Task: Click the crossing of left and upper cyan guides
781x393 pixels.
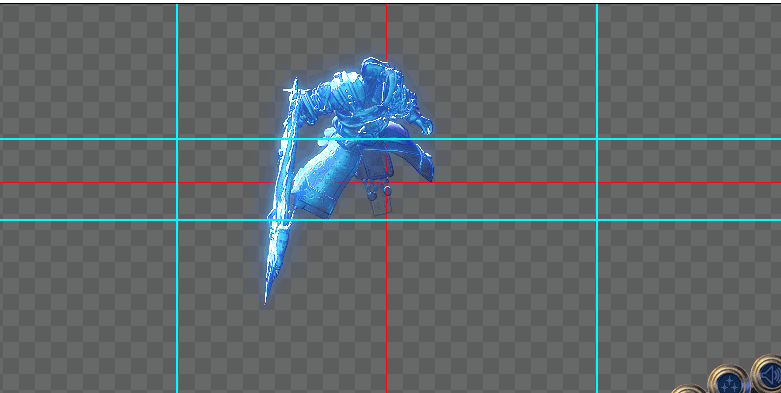Action: pyautogui.click(x=177, y=139)
